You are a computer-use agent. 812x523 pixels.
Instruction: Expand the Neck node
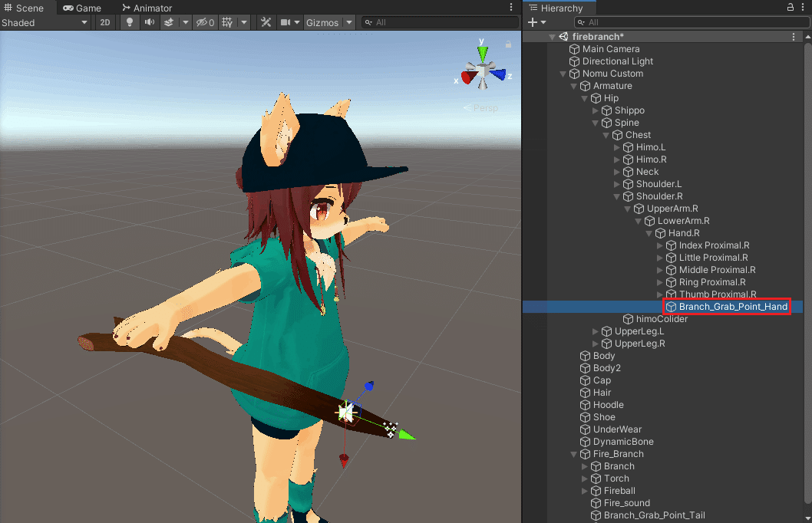coord(617,172)
